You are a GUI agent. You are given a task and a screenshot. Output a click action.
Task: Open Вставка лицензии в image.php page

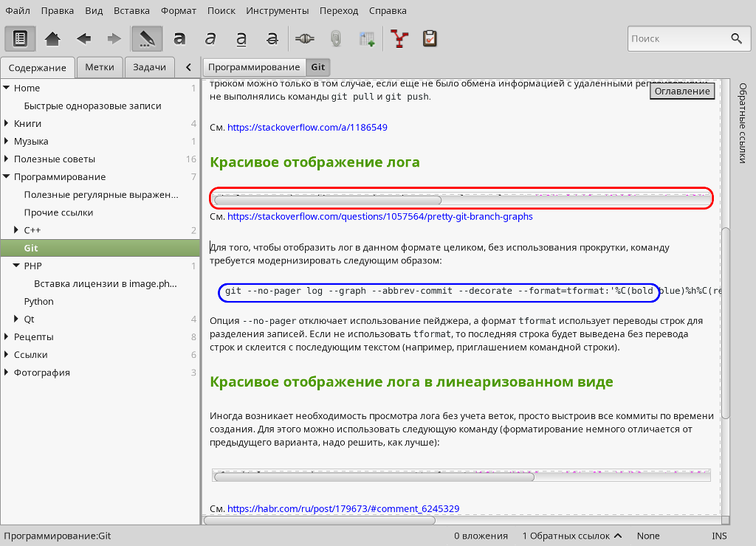[106, 284]
